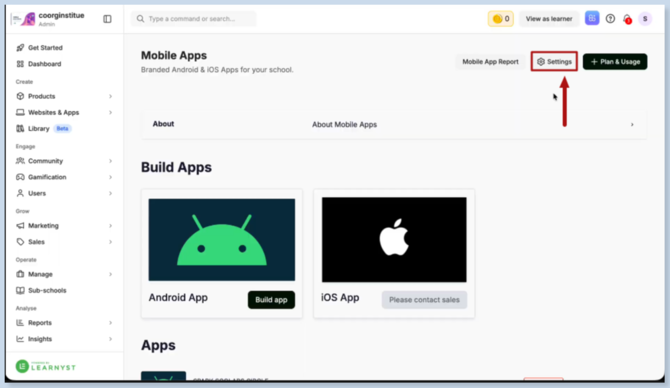Click the Get Started rocket icon

(x=20, y=47)
